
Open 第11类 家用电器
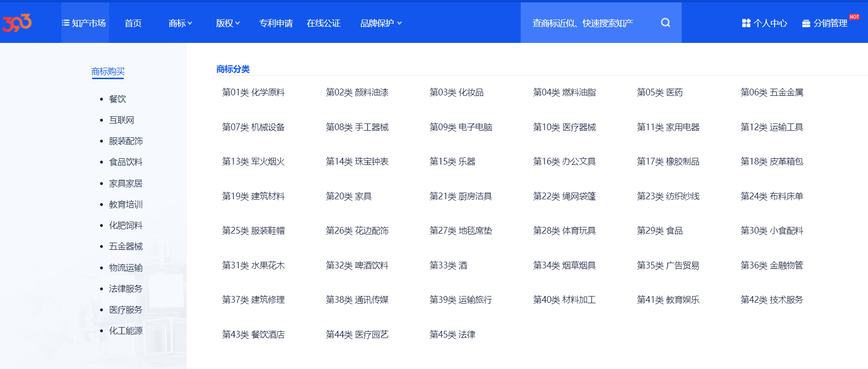[668, 127]
